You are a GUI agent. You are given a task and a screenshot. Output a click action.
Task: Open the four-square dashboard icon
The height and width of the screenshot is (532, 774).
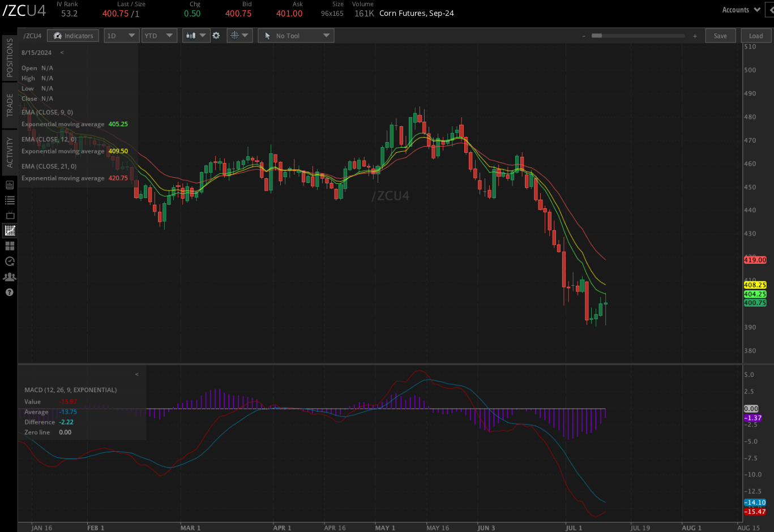pyautogui.click(x=10, y=246)
